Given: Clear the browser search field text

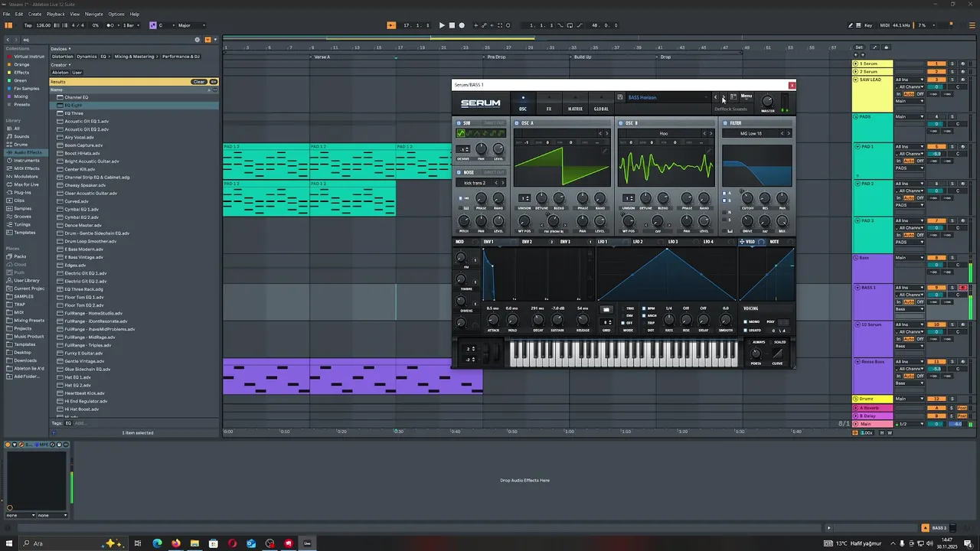Looking at the screenshot, I should [197, 39].
